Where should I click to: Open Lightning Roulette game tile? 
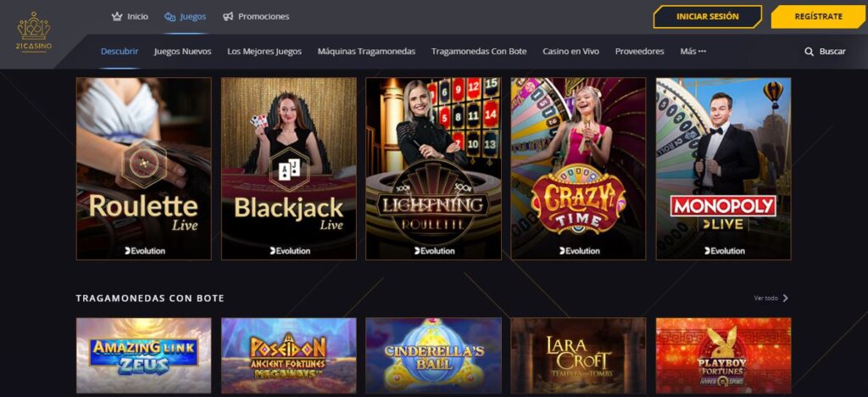tap(433, 169)
